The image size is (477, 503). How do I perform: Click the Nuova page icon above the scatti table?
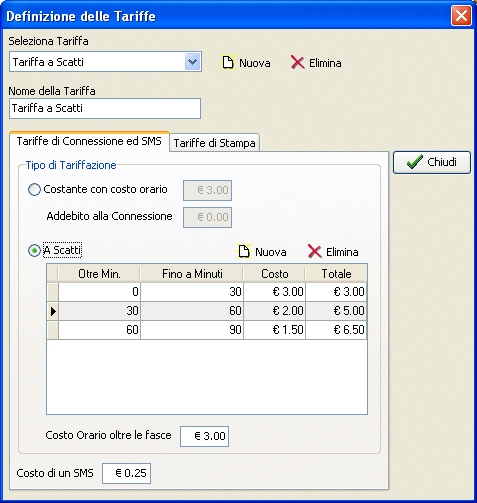click(244, 251)
